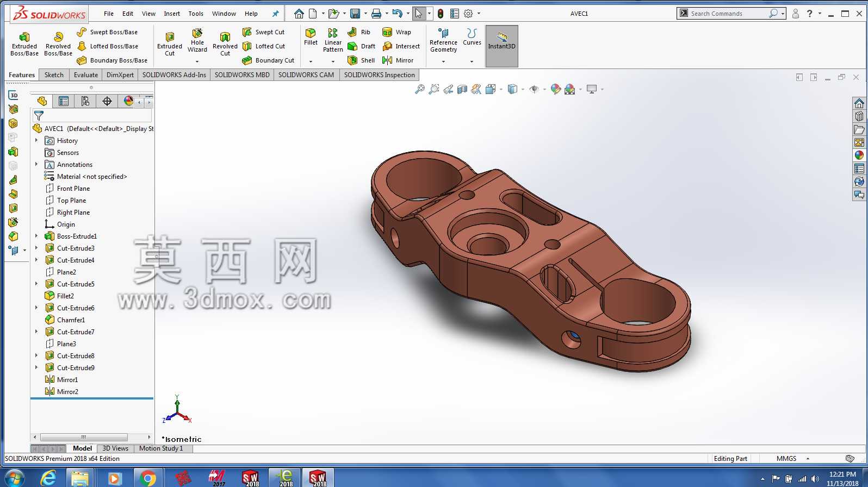Open the Hole Wizard tool
Screen dimensions: 868x487
[197, 40]
